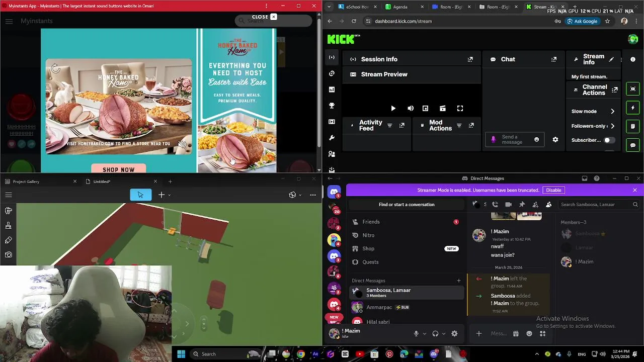This screenshot has width=644, height=362.
Task: Open Discord Quests
Action: [x=406, y=262]
